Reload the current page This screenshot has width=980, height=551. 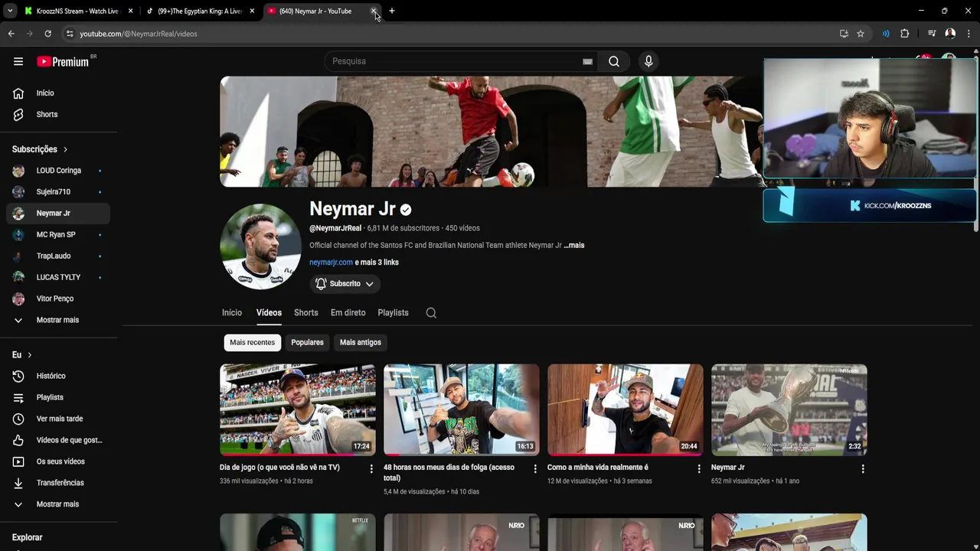click(x=47, y=34)
